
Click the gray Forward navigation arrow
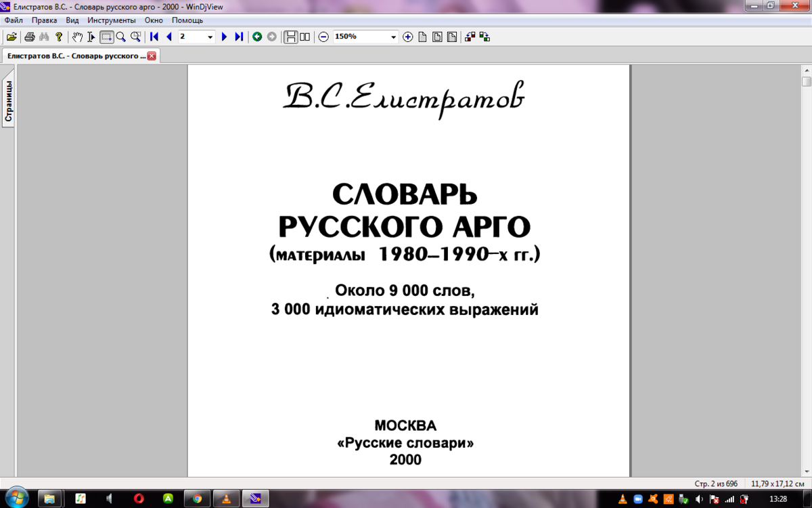[272, 37]
